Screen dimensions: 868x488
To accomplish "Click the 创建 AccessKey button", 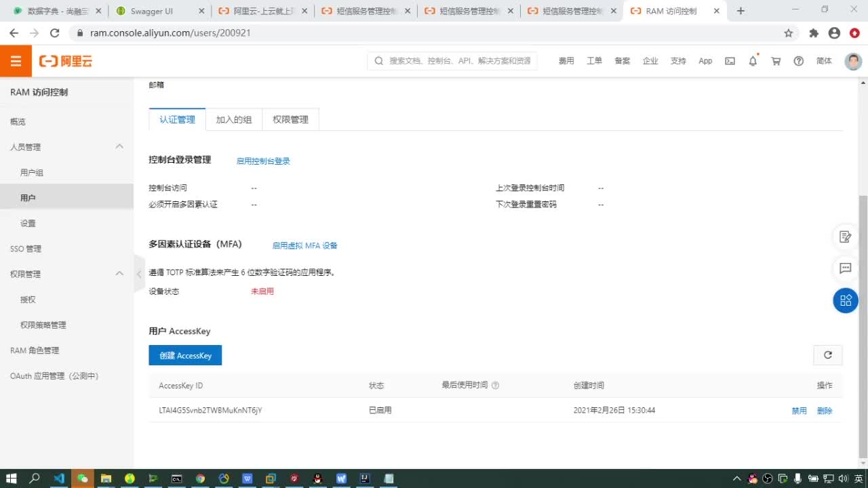I will coord(185,355).
